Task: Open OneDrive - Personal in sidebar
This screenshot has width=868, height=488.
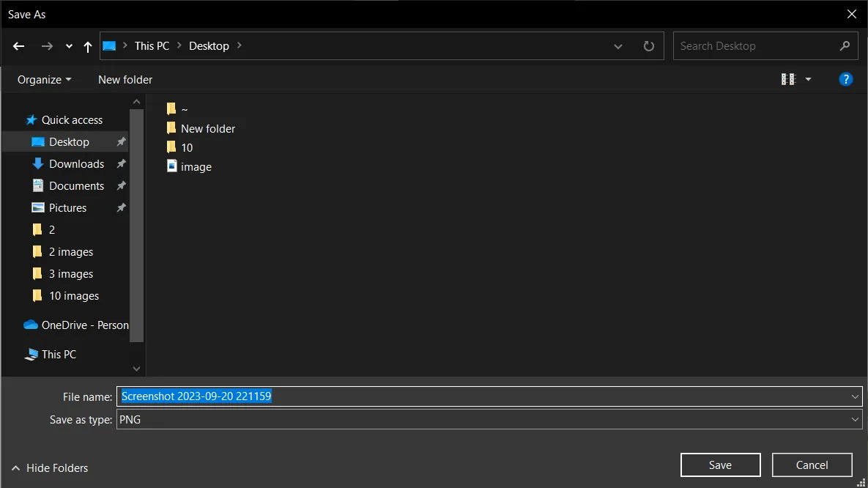Action: coord(76,325)
